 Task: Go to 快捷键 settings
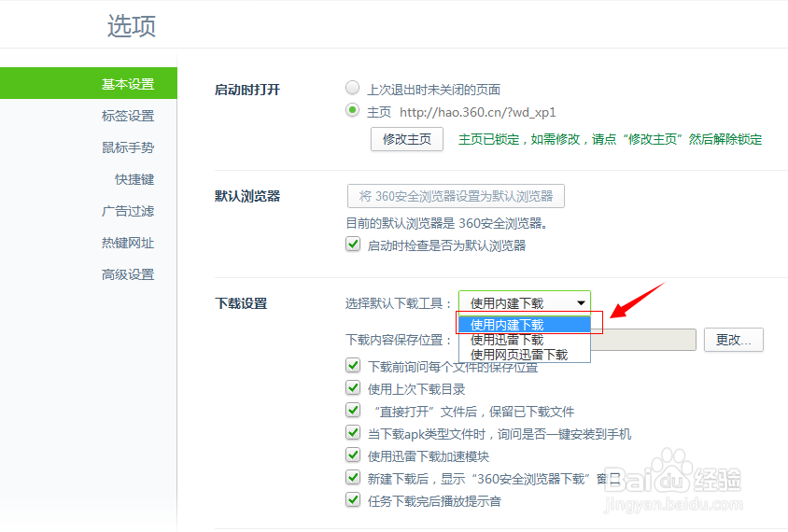point(134,179)
